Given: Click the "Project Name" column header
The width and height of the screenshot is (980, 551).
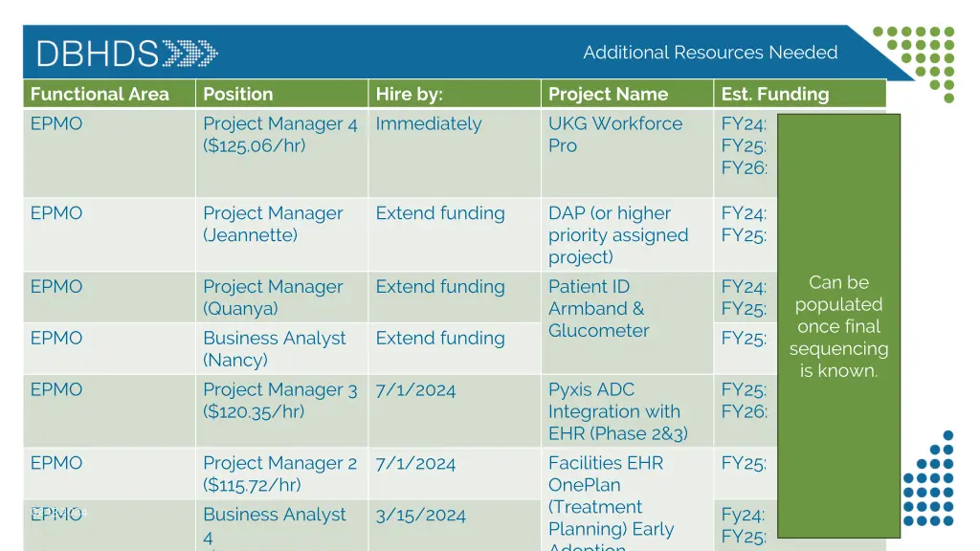Looking at the screenshot, I should [608, 94].
